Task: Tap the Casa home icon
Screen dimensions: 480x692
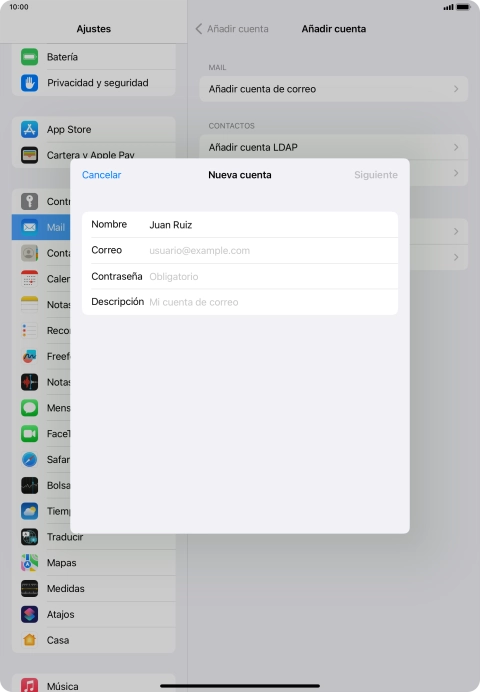Action: (30, 640)
